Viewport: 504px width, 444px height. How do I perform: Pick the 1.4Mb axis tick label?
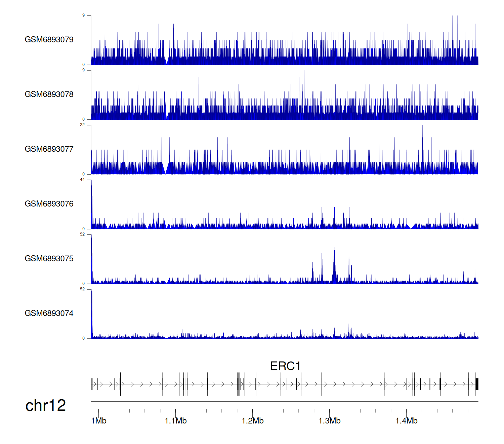(x=407, y=421)
